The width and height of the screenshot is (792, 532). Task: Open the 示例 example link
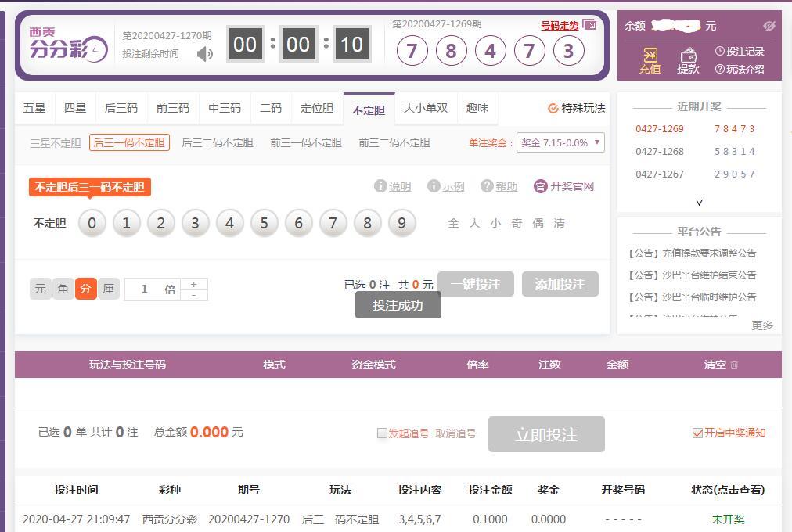(446, 186)
